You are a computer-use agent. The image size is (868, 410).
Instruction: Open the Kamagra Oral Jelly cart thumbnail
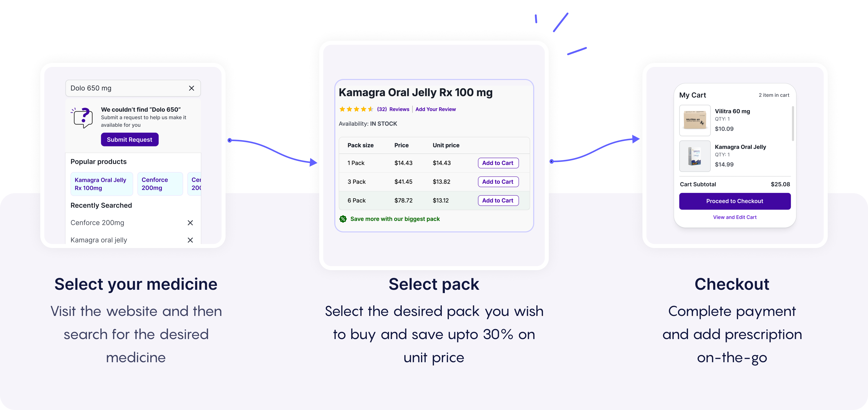695,156
